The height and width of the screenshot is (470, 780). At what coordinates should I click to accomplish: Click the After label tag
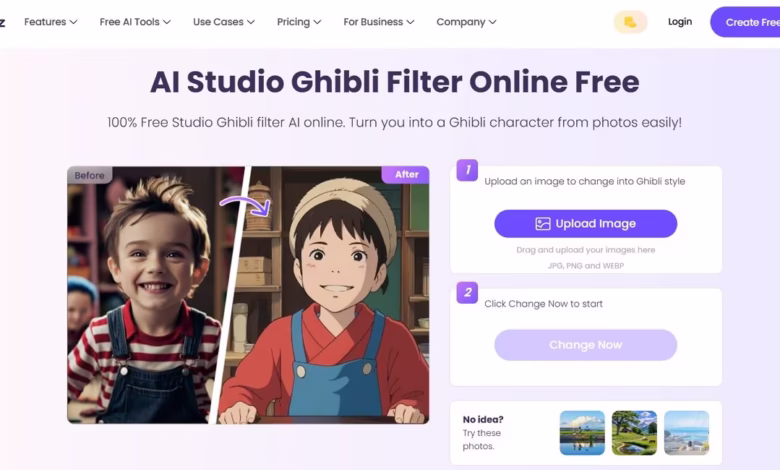(406, 175)
